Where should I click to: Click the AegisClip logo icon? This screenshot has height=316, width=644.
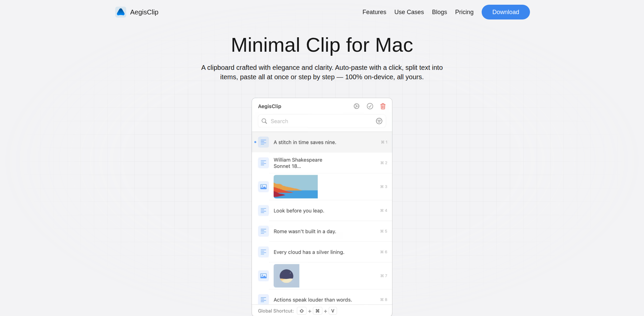121,12
